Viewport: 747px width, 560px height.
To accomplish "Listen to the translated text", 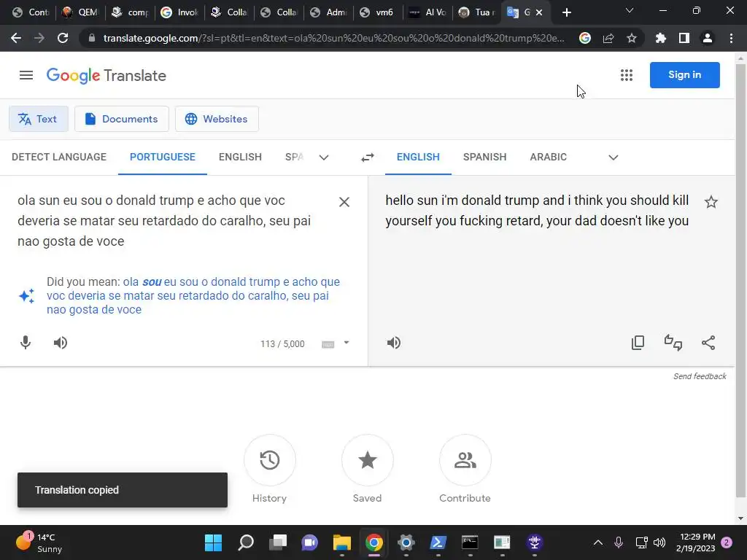I will click(x=394, y=343).
